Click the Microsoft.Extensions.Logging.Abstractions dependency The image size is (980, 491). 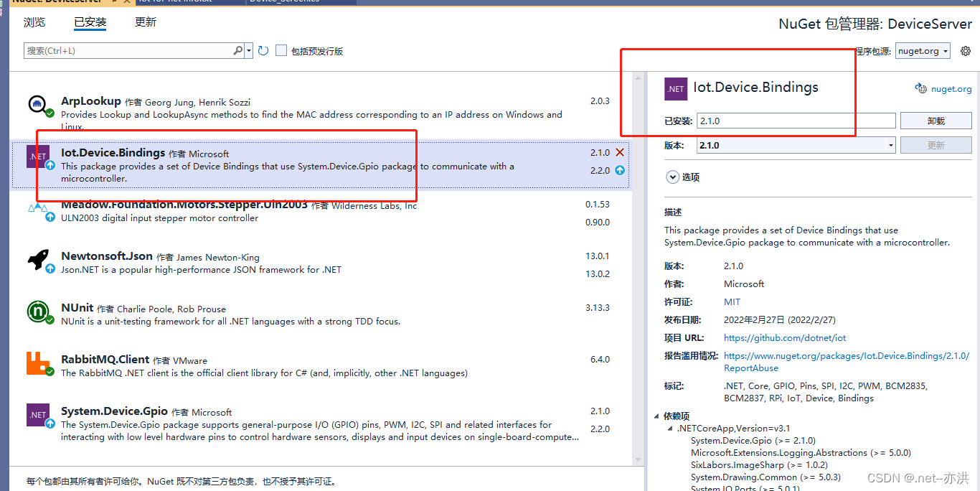point(801,453)
